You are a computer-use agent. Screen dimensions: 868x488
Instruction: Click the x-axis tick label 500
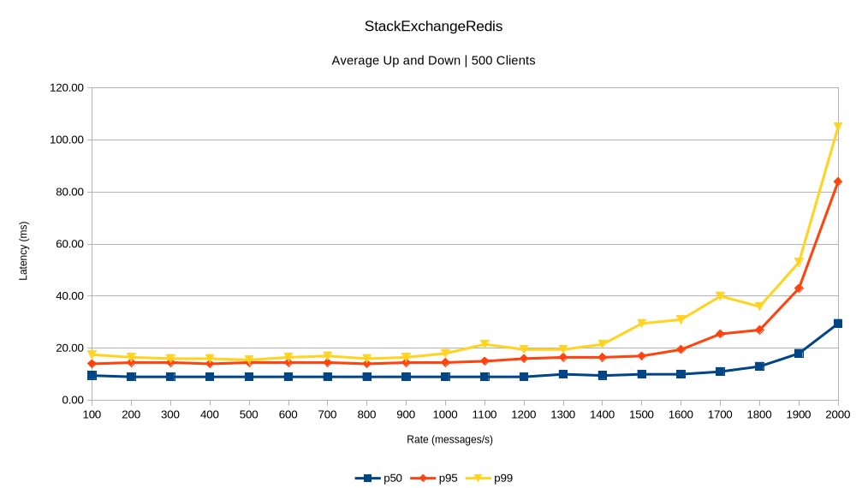(248, 414)
